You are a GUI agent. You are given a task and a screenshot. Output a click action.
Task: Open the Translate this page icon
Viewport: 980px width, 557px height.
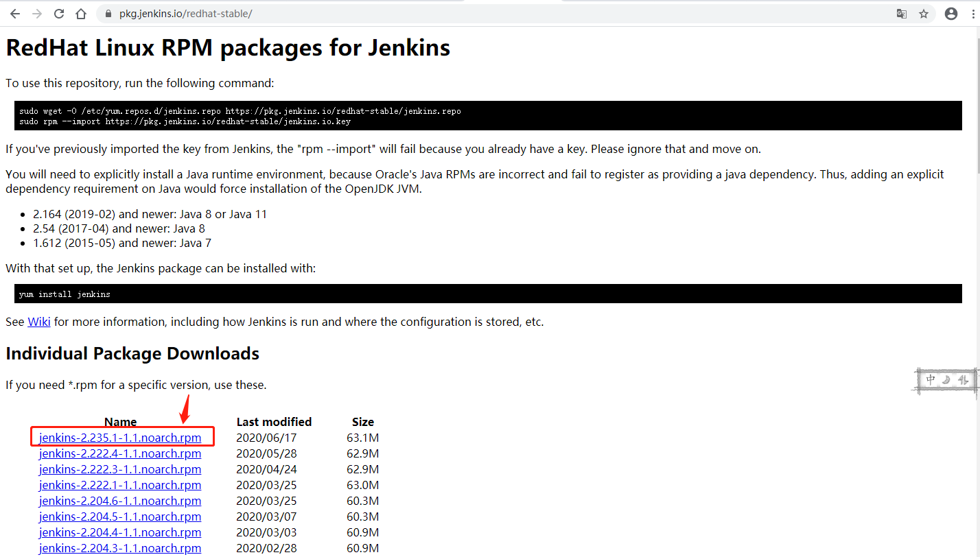[902, 14]
